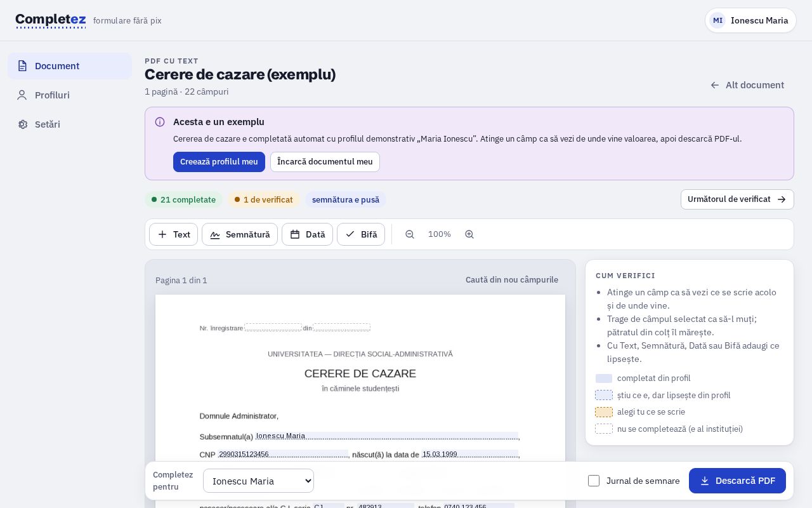
Task: Toggle the Jurnal de semnare checkbox
Action: pyautogui.click(x=594, y=481)
